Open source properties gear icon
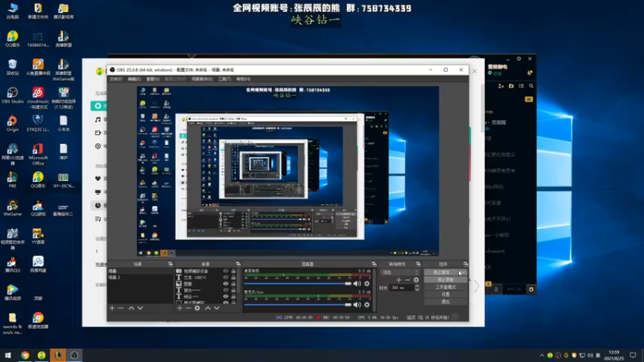The width and height of the screenshot is (644, 362). pyautogui.click(x=197, y=308)
